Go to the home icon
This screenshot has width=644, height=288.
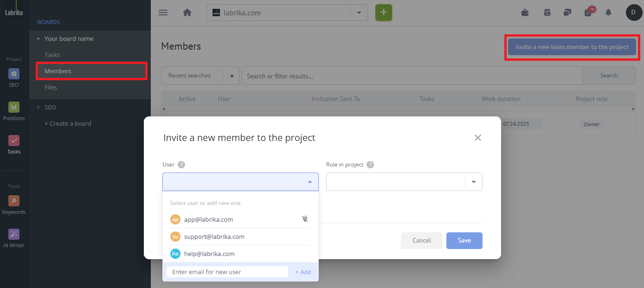point(187,13)
